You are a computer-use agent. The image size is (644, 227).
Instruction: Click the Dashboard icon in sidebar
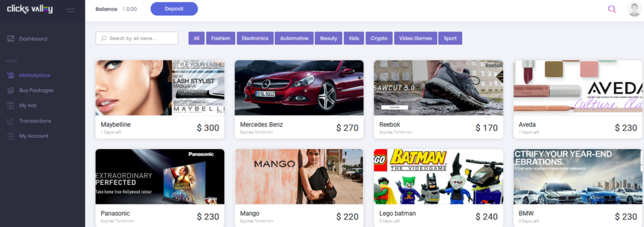11,39
